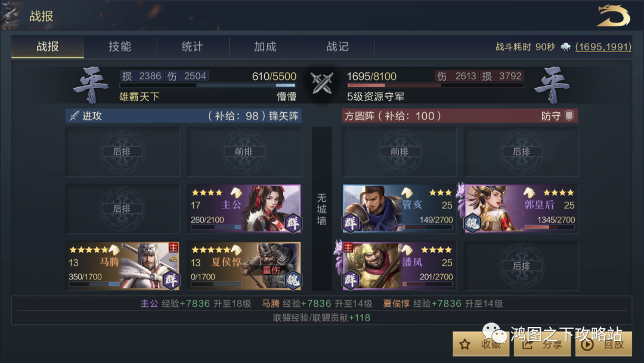The width and height of the screenshot is (644, 363).
Task: Select the 潘凤 hero card
Action: pyautogui.click(x=399, y=266)
